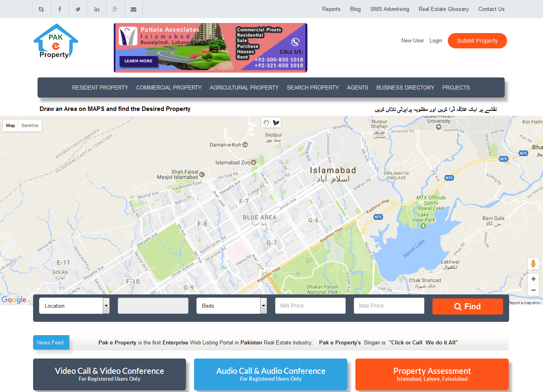Click the Patiala Associates banner phone number

tap(279, 63)
